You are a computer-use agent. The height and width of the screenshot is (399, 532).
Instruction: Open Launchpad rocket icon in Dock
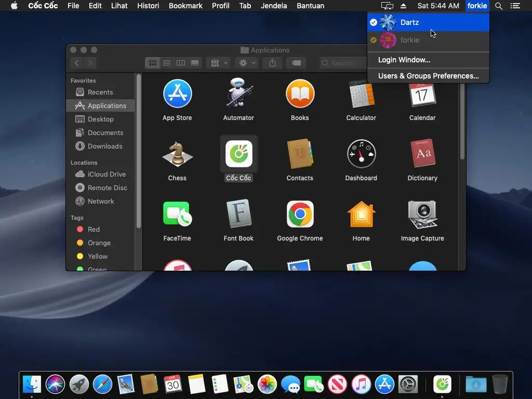[79, 384]
